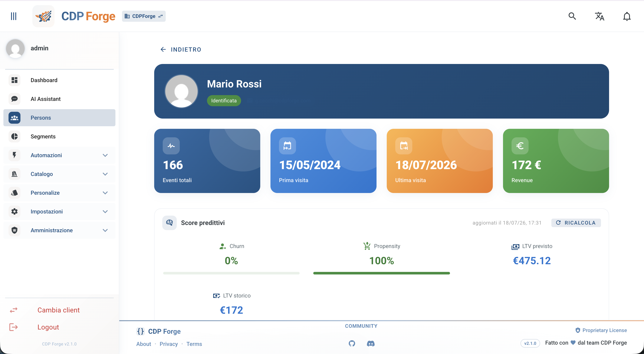The width and height of the screenshot is (644, 354).
Task: Click the Cambia client swap icon
Action: (x=13, y=310)
